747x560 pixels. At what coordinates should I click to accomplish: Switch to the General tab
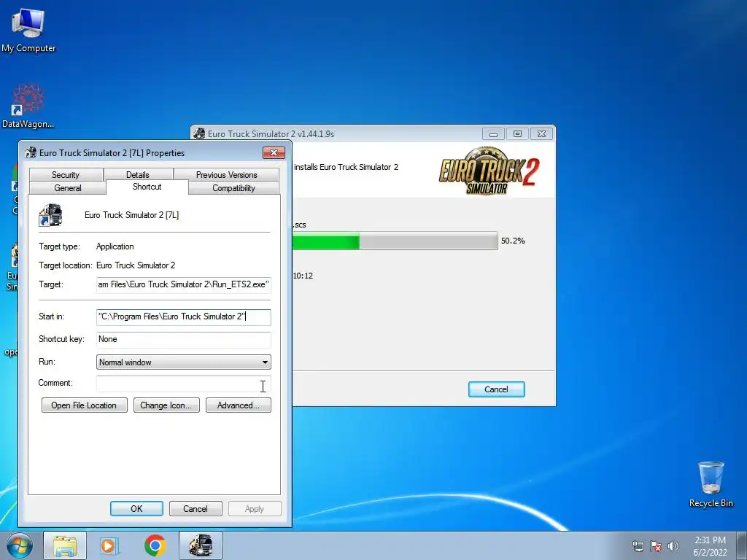point(68,188)
